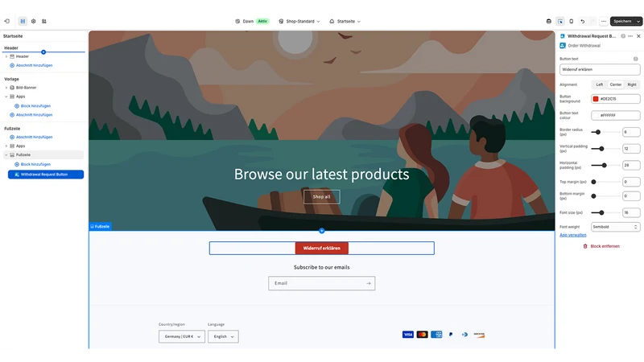Image resolution: width=644 pixels, height=362 pixels.
Task: Set alignment to Left
Action: (600, 84)
